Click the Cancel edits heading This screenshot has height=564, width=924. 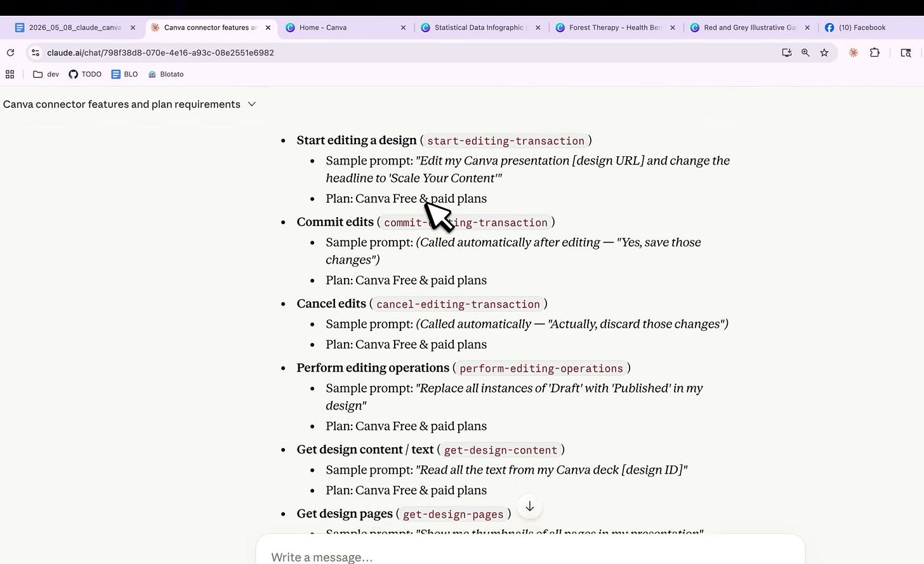(331, 304)
